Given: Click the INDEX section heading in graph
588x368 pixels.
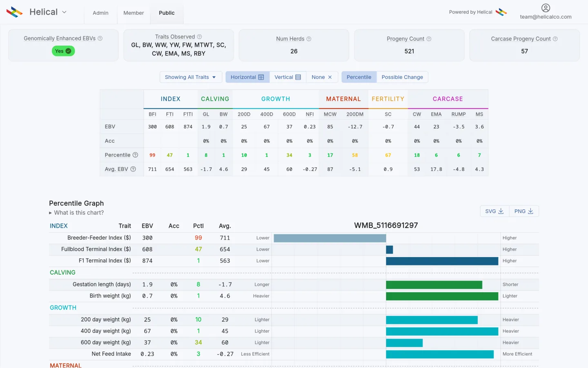Looking at the screenshot, I should click(x=59, y=226).
